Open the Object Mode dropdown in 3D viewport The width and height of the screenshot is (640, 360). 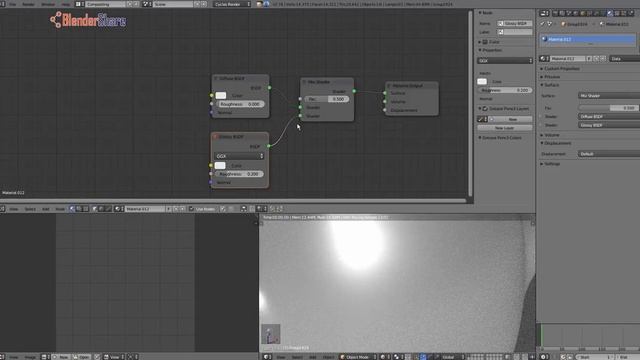pos(358,357)
